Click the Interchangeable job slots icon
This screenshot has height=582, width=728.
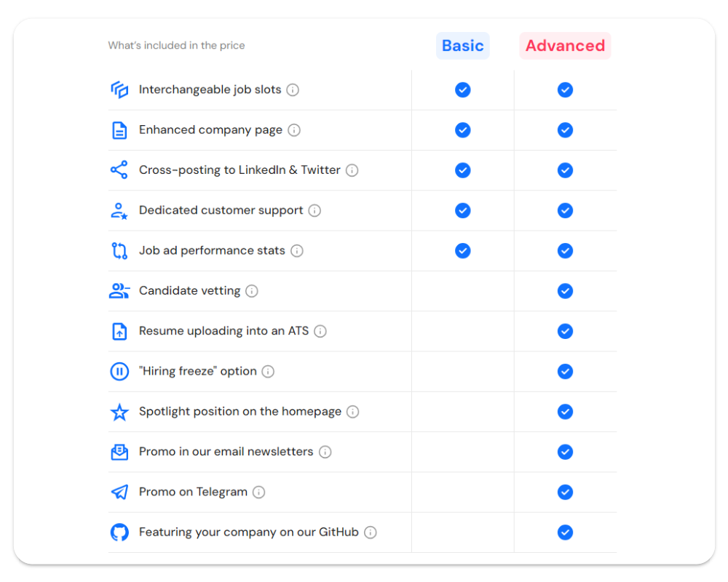[x=119, y=90]
